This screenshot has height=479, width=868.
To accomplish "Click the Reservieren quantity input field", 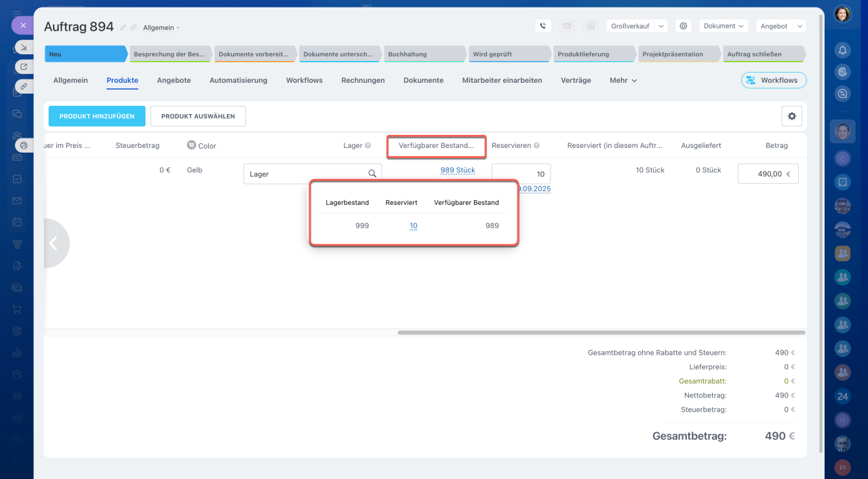I will (x=521, y=174).
